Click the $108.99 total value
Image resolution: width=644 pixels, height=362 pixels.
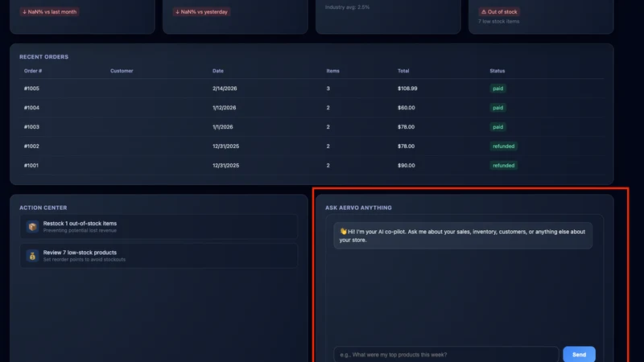click(407, 88)
